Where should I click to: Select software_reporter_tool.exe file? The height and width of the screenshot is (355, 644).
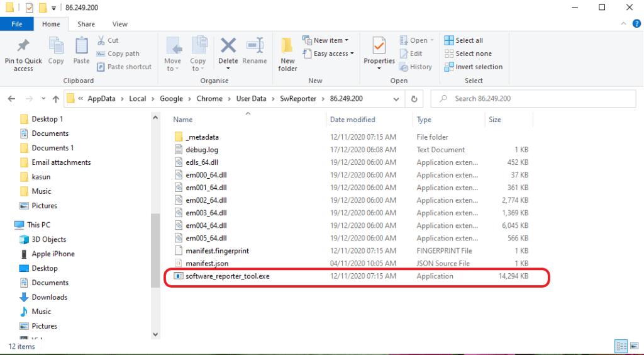[x=228, y=276]
